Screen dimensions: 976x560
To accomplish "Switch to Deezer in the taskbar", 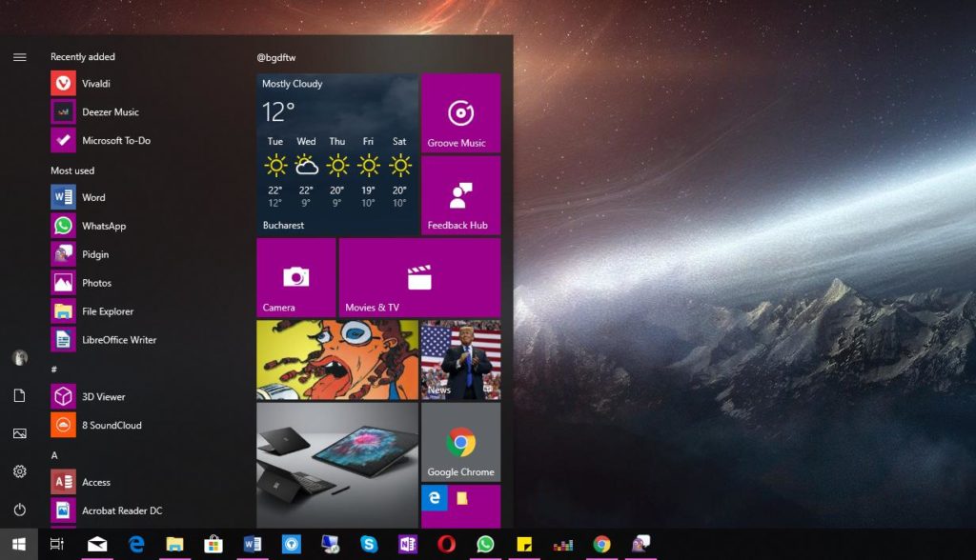I will (562, 545).
